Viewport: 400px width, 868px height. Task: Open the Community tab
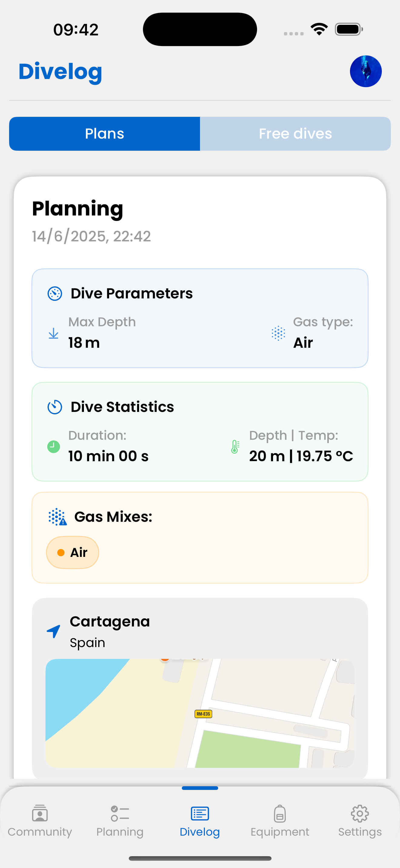coord(40,821)
